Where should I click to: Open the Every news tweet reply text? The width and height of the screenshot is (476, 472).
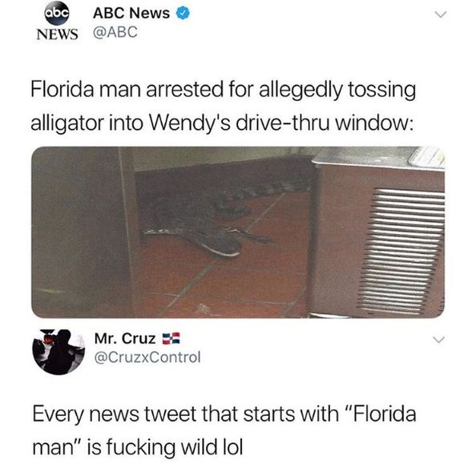pyautogui.click(x=224, y=430)
